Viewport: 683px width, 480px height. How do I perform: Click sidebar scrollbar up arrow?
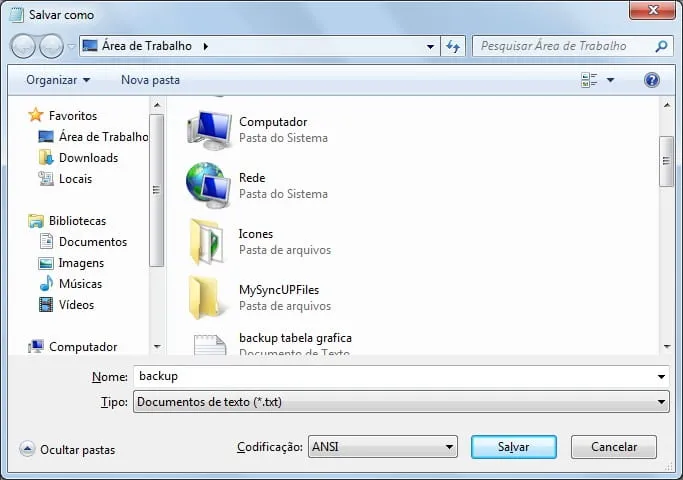coord(157,105)
